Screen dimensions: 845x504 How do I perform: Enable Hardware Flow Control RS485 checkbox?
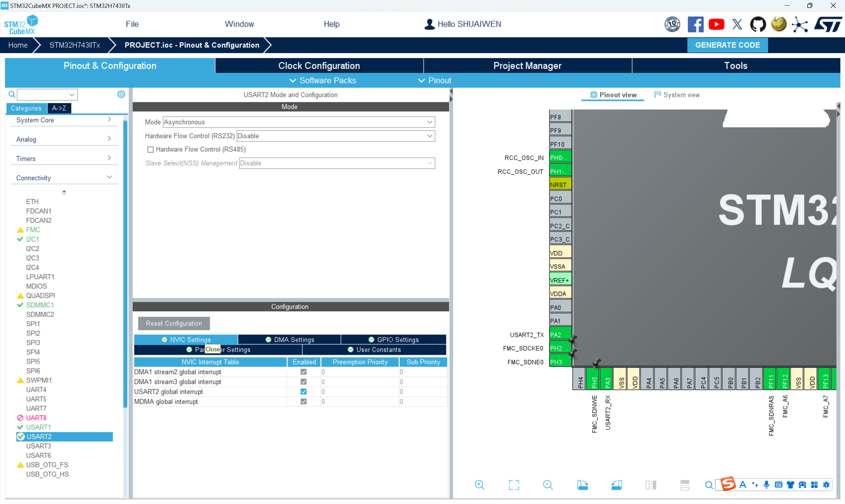click(x=150, y=149)
